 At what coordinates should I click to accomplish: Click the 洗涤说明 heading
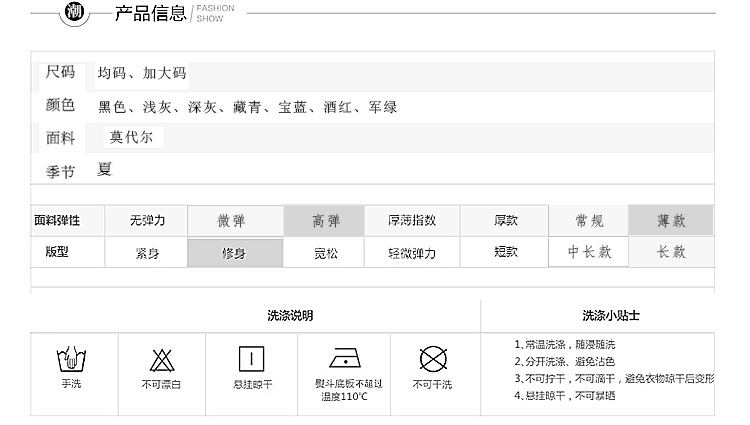(290, 316)
